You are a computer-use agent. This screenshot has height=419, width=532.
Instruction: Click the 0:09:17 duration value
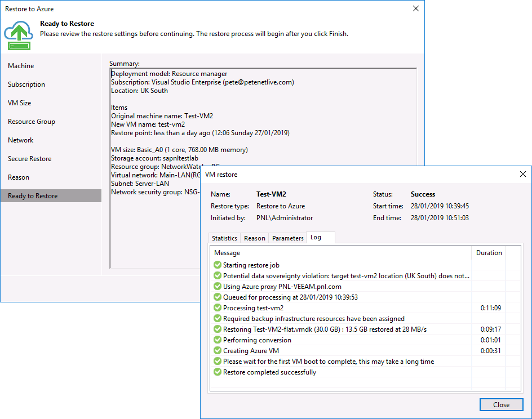coord(491,329)
